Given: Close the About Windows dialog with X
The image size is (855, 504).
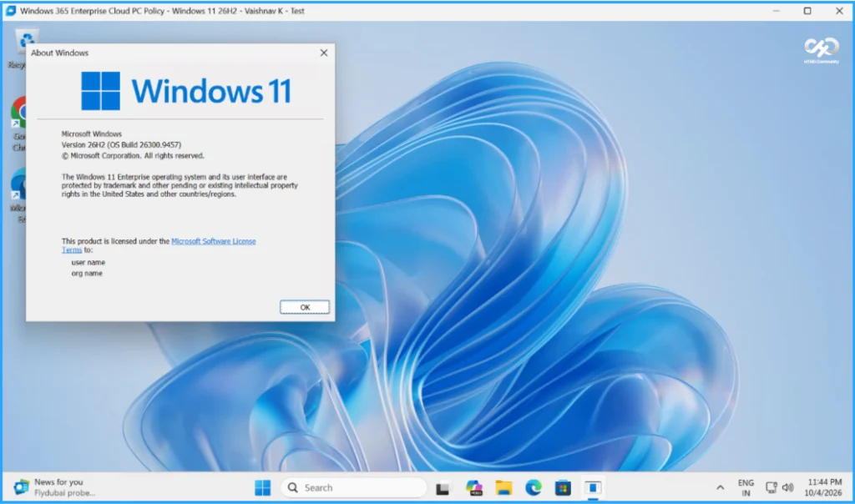Looking at the screenshot, I should pos(324,53).
